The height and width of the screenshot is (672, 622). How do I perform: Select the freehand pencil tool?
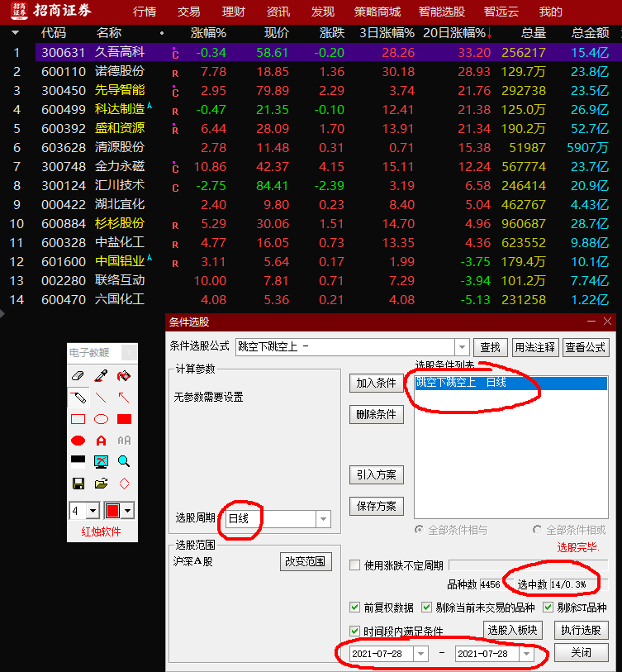[x=78, y=398]
